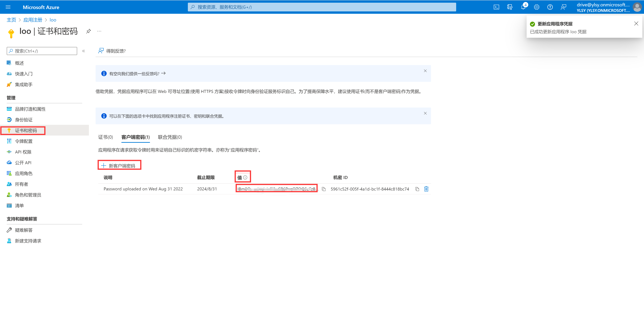
Task: Switch to the 证书(0) tab
Action: [105, 137]
